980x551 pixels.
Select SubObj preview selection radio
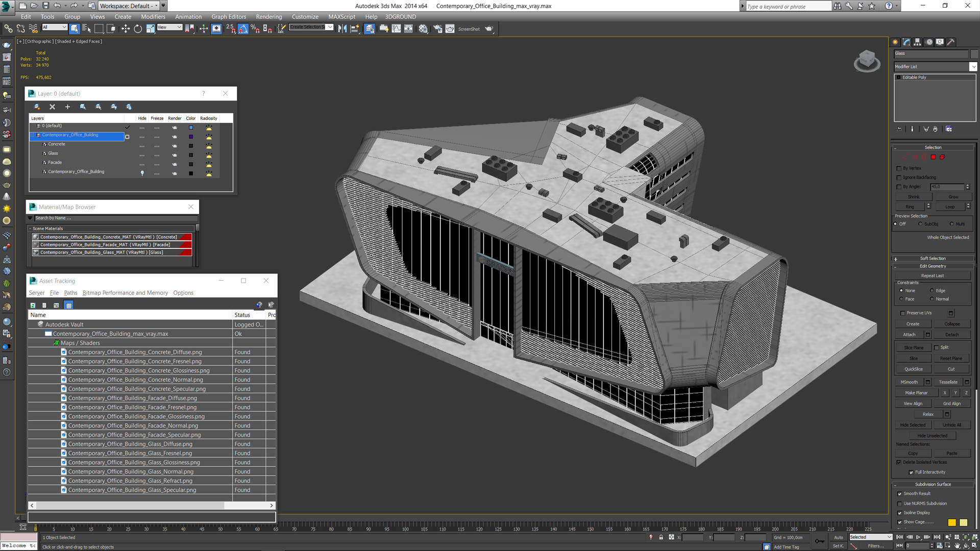(921, 224)
